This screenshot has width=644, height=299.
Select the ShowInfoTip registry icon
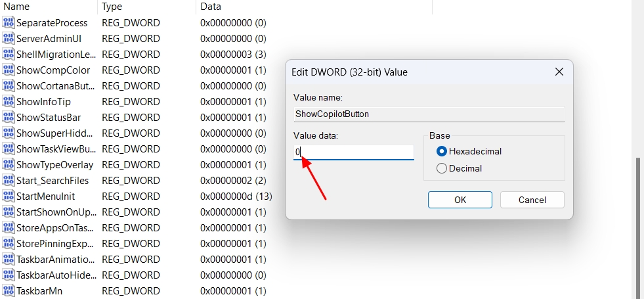point(8,102)
